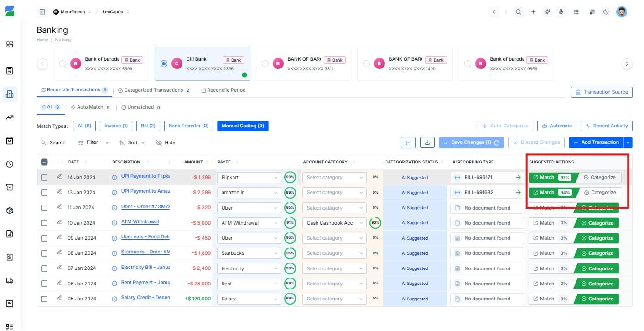Click the download icon above the table

coord(427,142)
